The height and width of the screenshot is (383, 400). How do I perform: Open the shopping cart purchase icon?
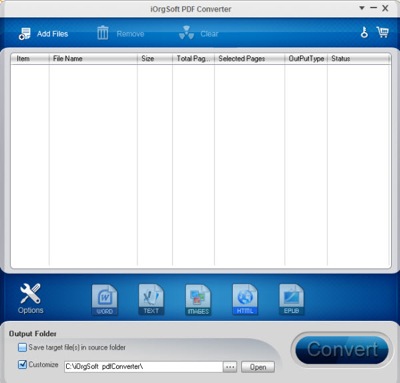click(x=382, y=32)
